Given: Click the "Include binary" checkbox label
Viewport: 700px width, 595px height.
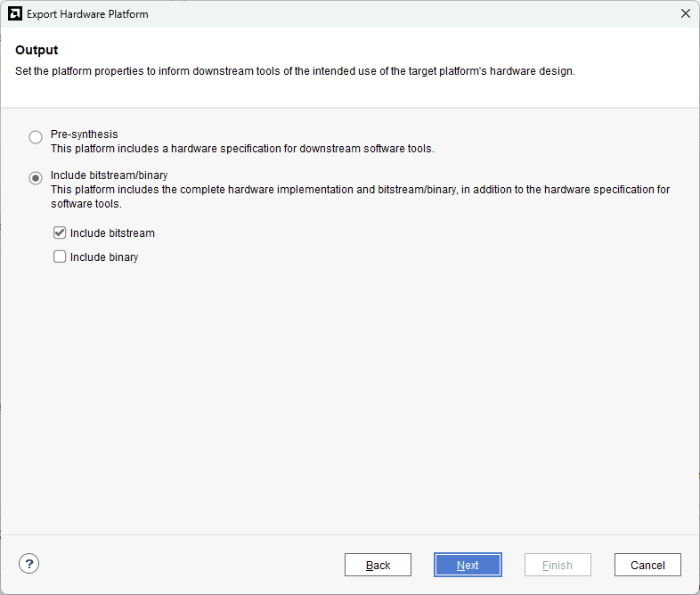Looking at the screenshot, I should pos(104,257).
